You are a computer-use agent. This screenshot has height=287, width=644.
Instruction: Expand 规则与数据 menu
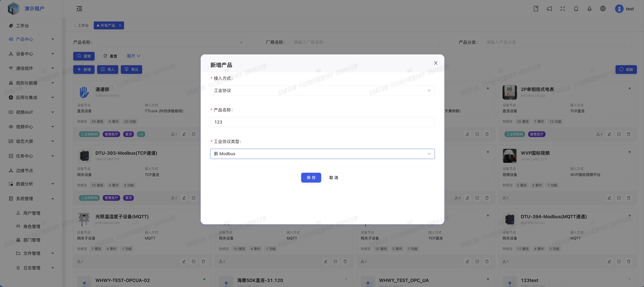[x=31, y=83]
